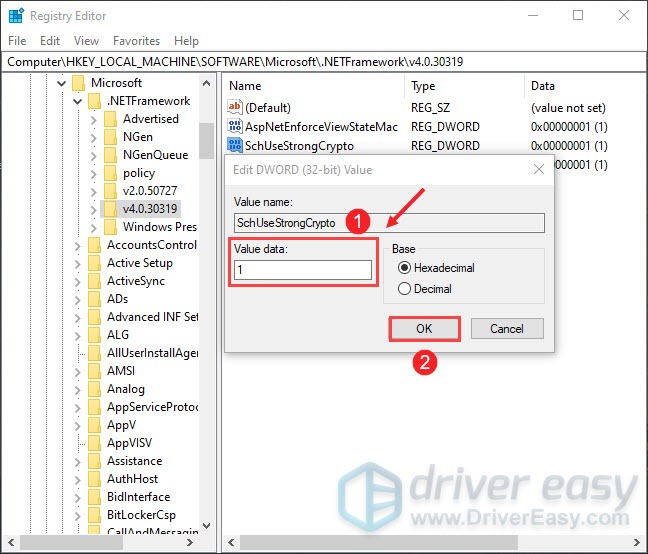Click the Assistance folder icon

pyautogui.click(x=94, y=461)
